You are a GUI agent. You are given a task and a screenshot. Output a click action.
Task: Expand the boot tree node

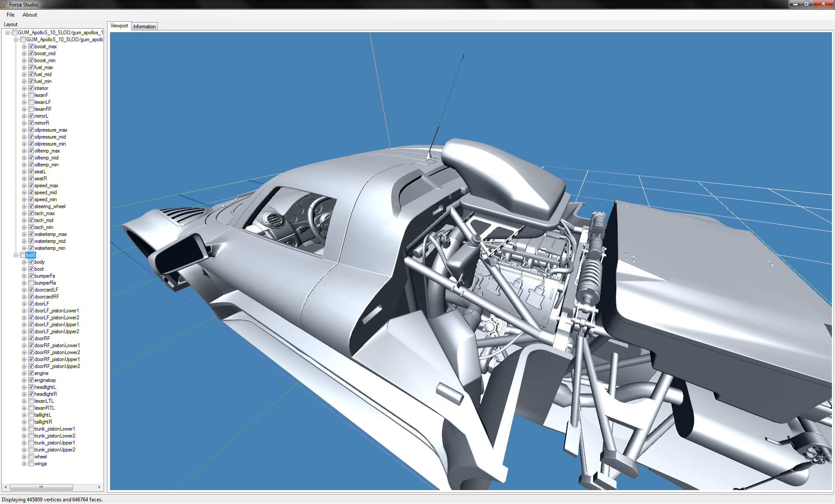coord(24,269)
